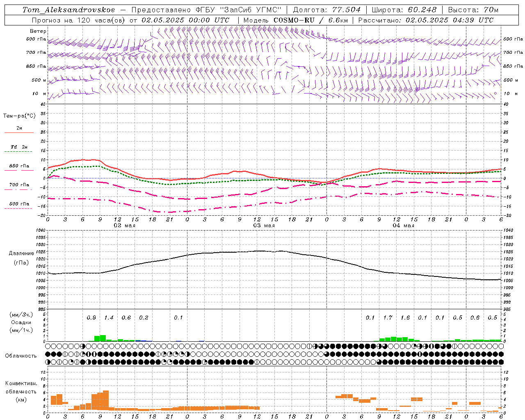This screenshot has height=420, width=525.
Task: Click the 2м temperature legend line sample
Action: [x=19, y=132]
